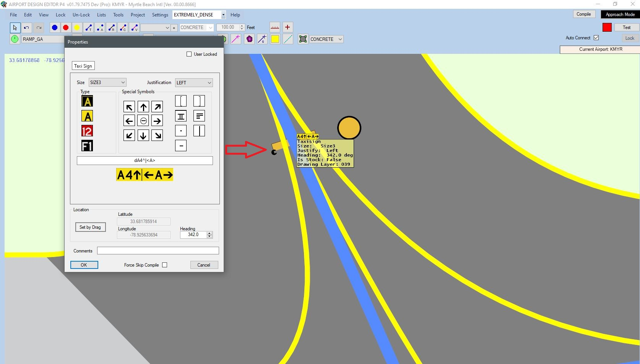This screenshot has width=640, height=364.
Task: Insert down-left arrow symbol
Action: click(129, 135)
